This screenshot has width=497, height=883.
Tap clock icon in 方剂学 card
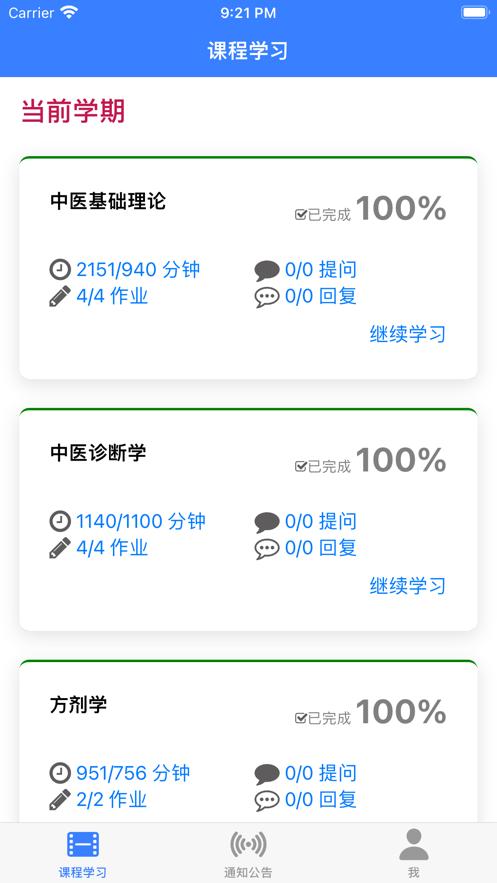[x=60, y=773]
